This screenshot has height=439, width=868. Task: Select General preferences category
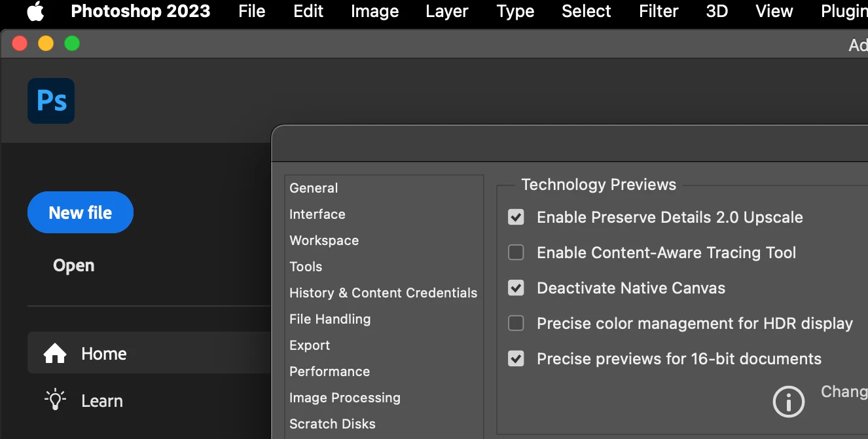(314, 188)
